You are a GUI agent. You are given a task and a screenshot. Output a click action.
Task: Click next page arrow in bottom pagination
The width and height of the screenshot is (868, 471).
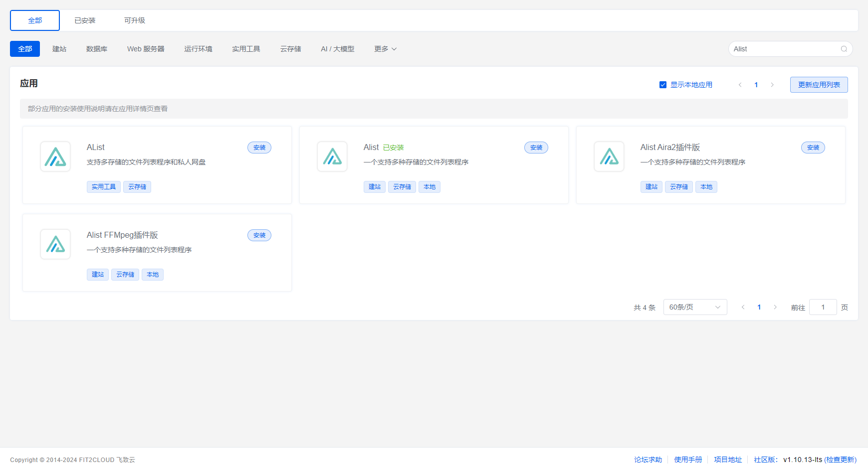coord(775,307)
